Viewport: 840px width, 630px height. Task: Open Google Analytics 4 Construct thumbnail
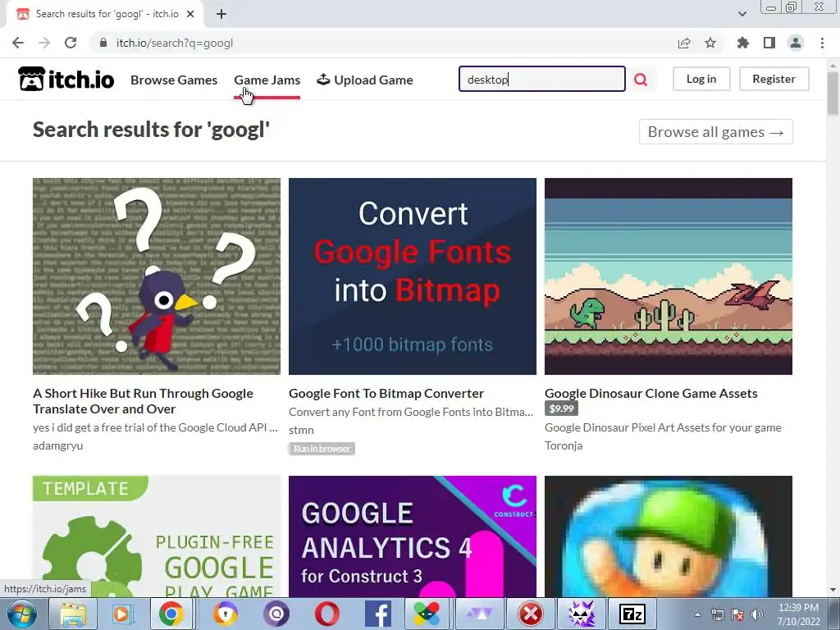click(413, 536)
